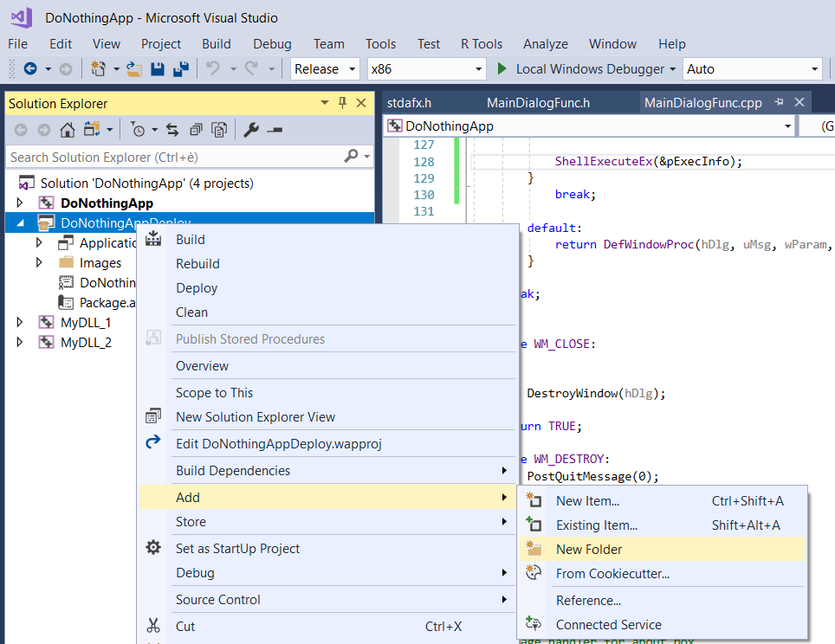The height and width of the screenshot is (644, 835).
Task: Open the R Tools menu
Action: [482, 43]
